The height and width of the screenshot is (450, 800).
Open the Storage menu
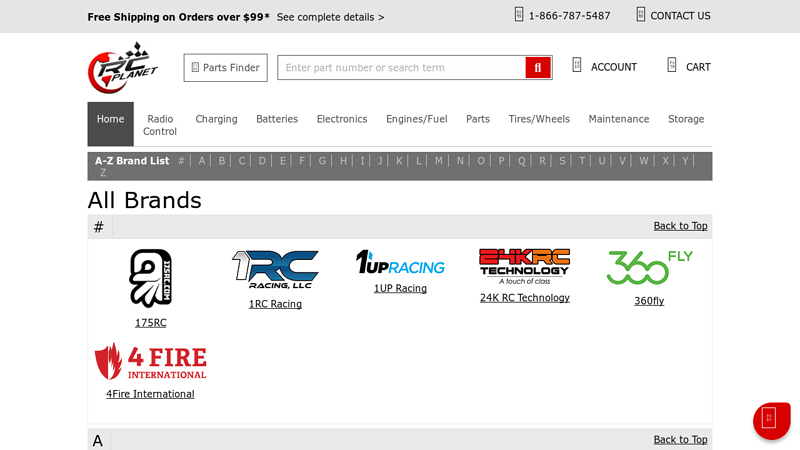coord(686,119)
